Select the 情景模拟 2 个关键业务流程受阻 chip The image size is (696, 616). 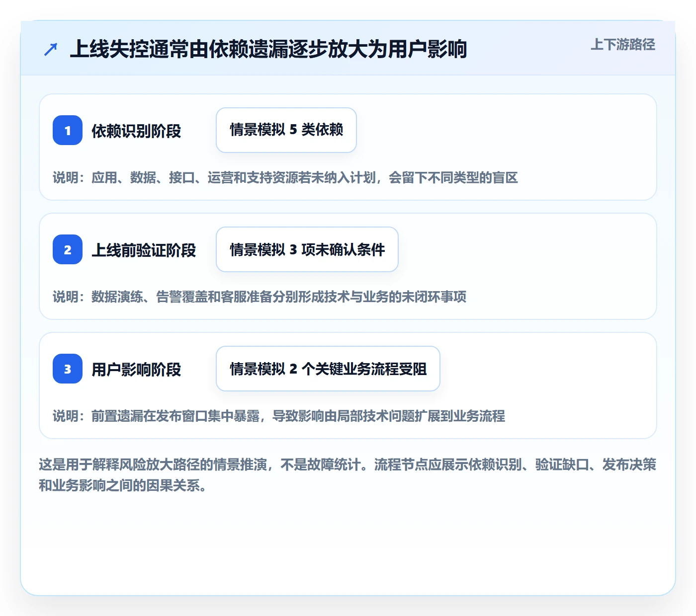(x=328, y=369)
